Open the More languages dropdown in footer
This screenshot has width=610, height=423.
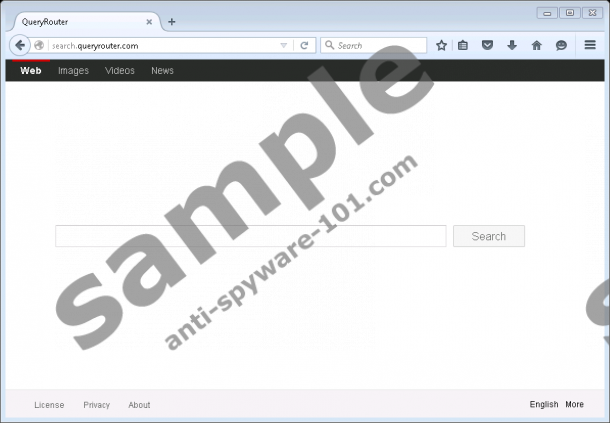(x=574, y=405)
